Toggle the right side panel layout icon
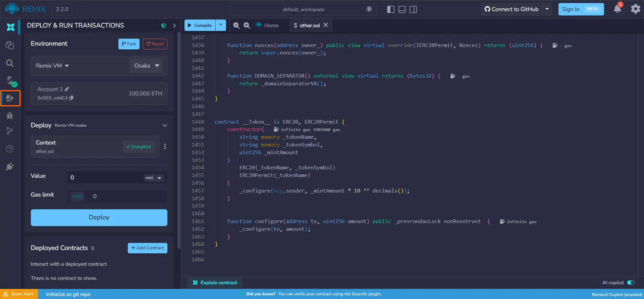This screenshot has height=299, width=644. [x=413, y=9]
